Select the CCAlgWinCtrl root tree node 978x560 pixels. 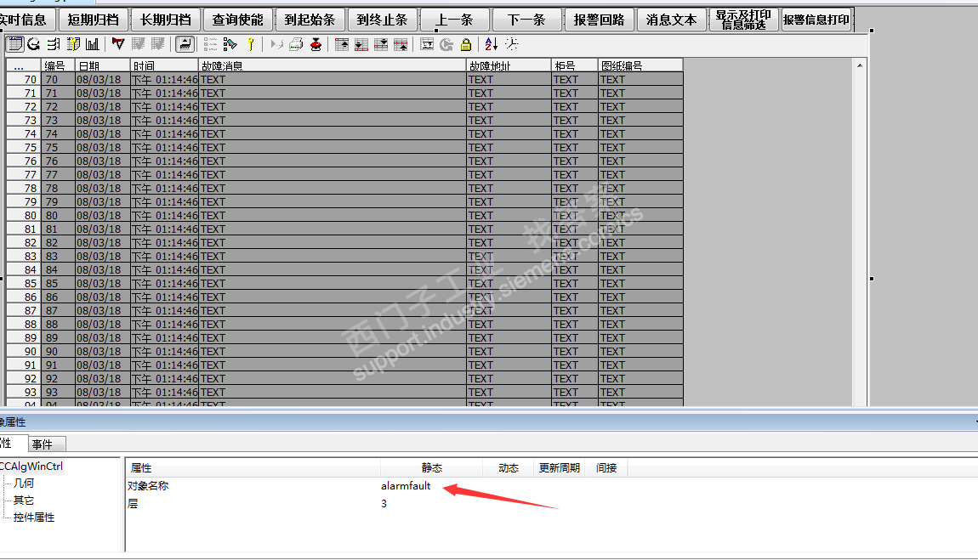tap(31, 466)
